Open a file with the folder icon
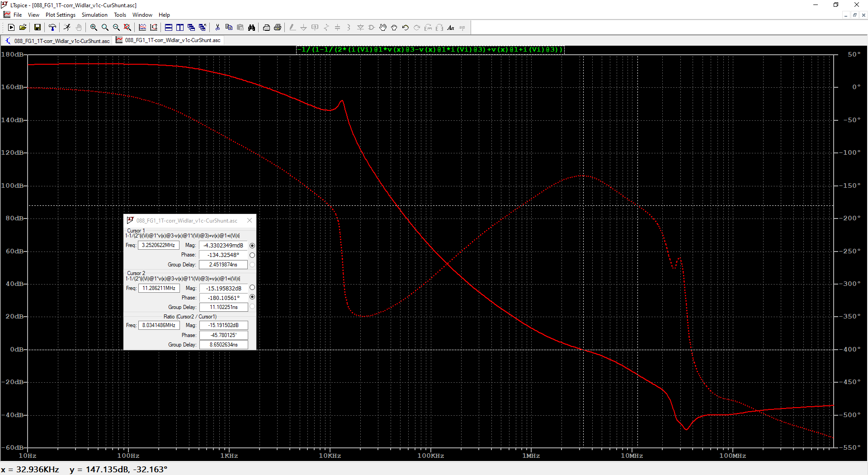868x475 pixels. click(23, 28)
